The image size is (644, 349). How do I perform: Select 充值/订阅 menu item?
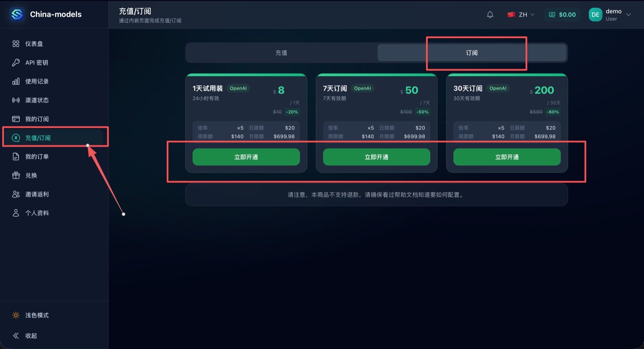[54, 138]
